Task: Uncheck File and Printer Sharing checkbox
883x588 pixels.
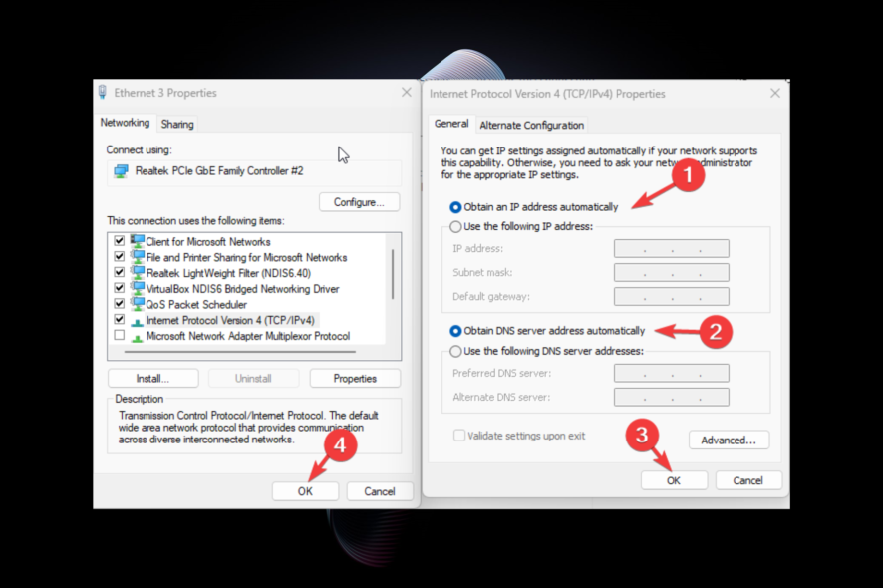Action: click(119, 256)
